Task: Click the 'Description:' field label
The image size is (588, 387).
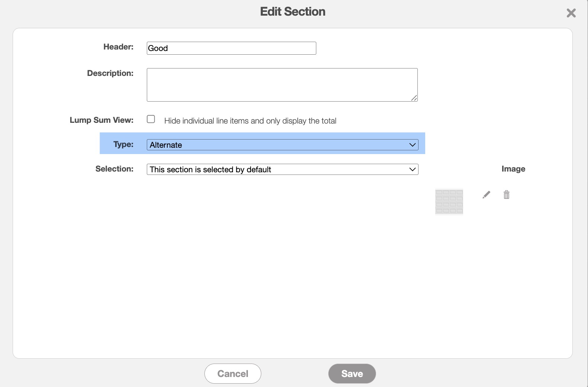Action: (110, 73)
